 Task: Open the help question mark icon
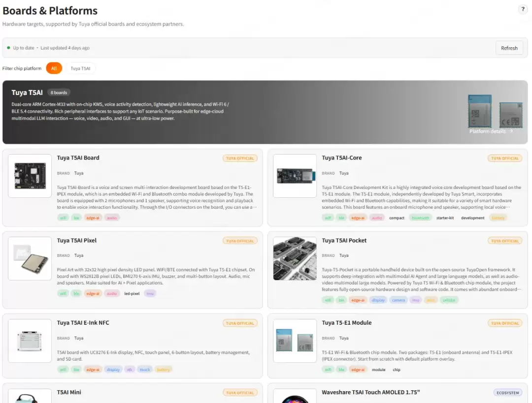point(523,9)
